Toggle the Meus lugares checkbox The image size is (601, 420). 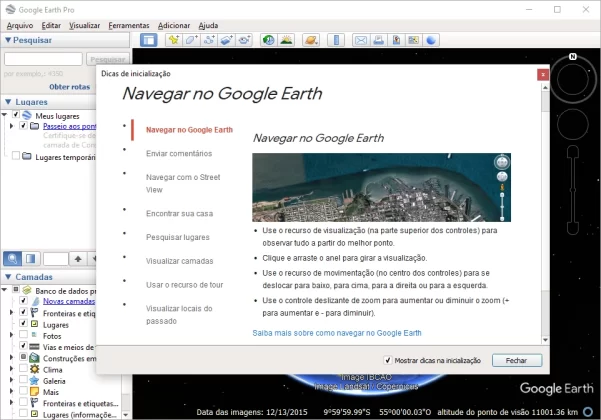16,114
